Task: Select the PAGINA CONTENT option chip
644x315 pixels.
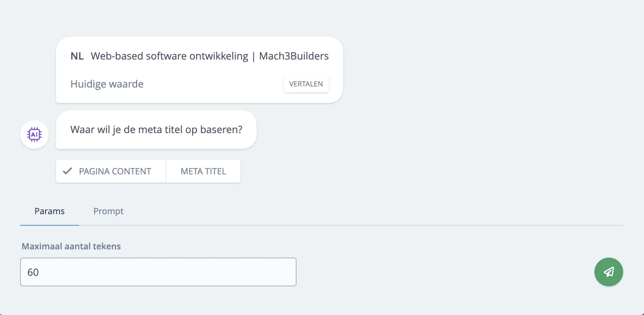Action: pos(111,171)
